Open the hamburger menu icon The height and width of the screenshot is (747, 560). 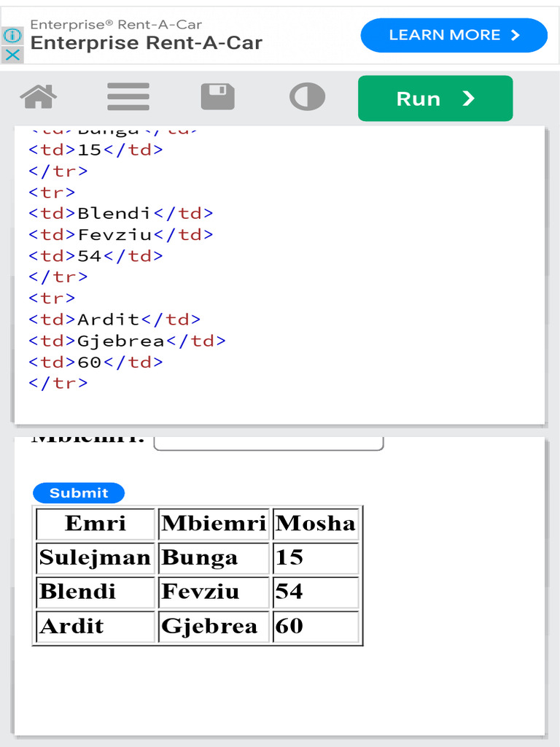[128, 97]
